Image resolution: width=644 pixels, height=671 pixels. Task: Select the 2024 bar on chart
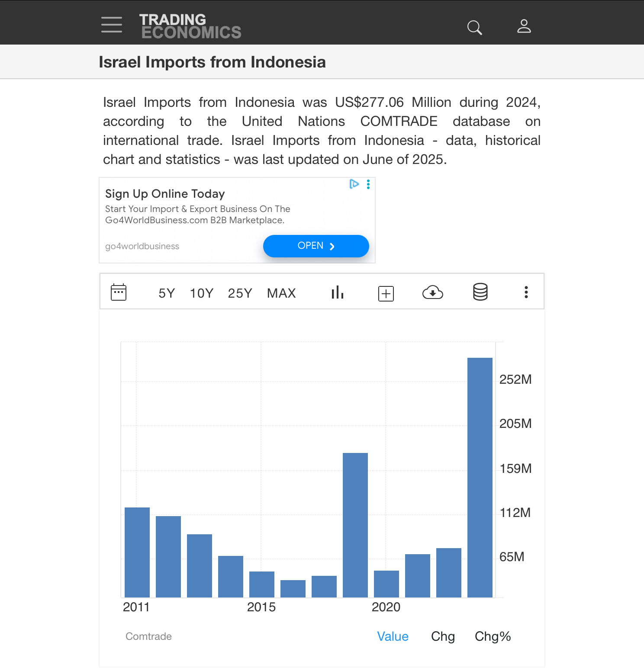point(480,476)
